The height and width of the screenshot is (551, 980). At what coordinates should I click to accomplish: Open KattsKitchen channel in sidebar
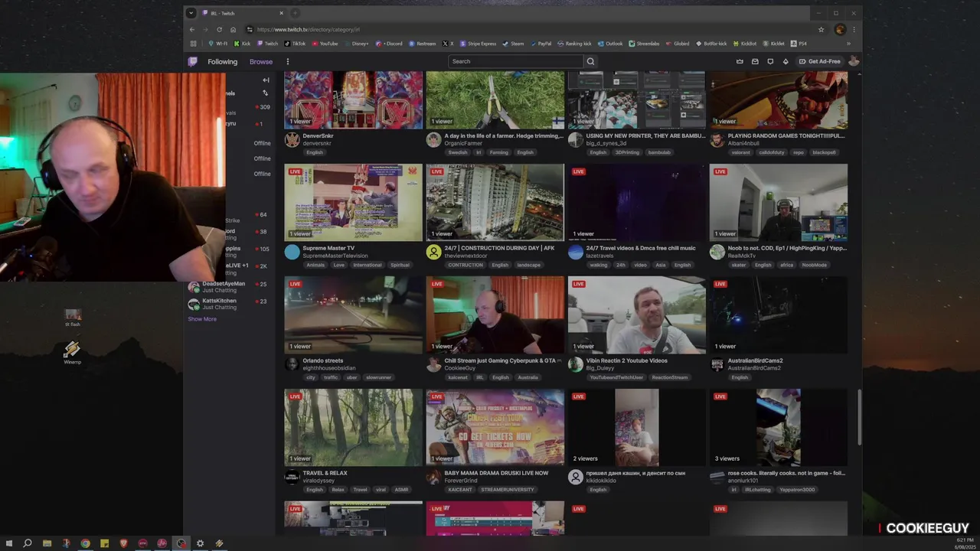pyautogui.click(x=230, y=304)
